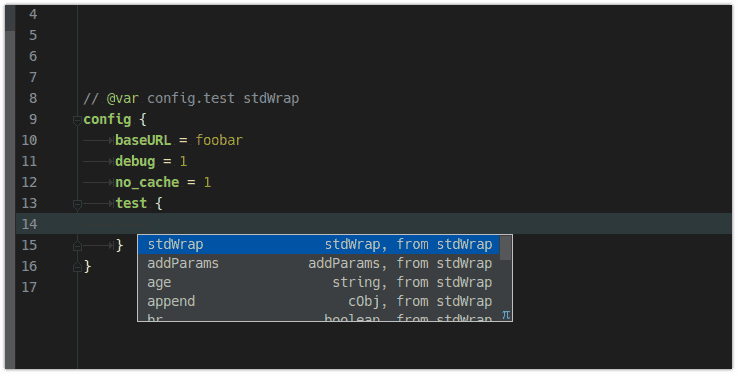
Task: Click the completion popup scrollbar thumb
Action: click(x=505, y=248)
